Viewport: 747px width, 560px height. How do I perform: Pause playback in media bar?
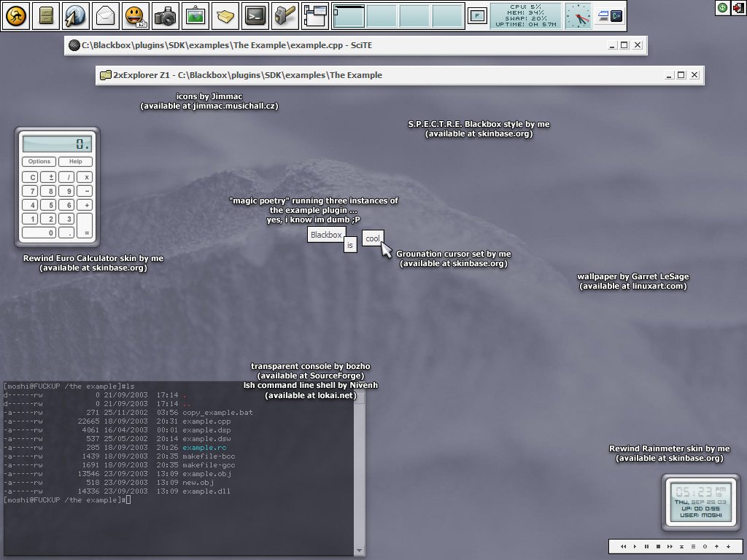click(646, 546)
